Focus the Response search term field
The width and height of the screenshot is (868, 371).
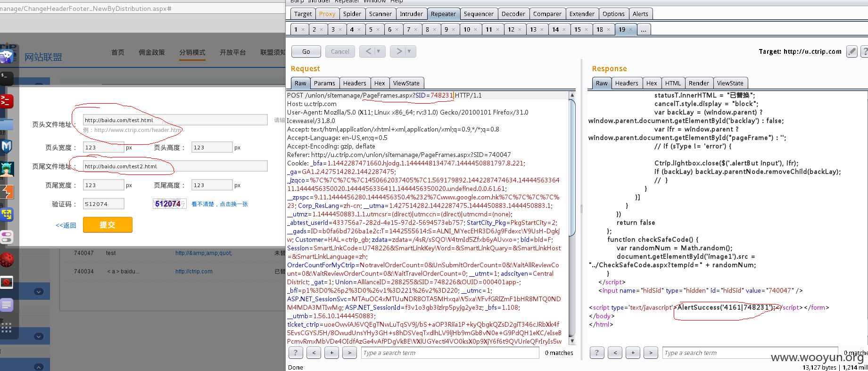tap(751, 353)
